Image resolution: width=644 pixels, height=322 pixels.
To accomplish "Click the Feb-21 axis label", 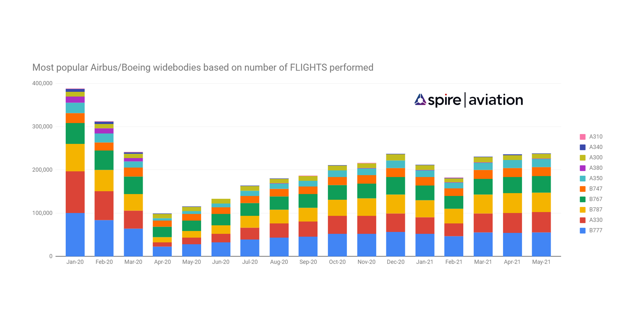I will pyautogui.click(x=454, y=262).
